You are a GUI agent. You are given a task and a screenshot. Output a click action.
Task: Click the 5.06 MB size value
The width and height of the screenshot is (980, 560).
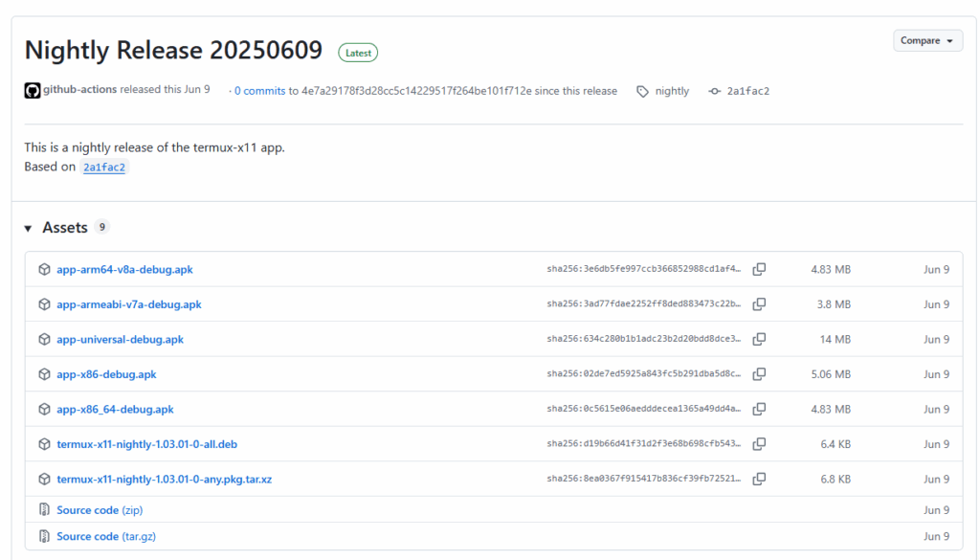[x=831, y=374]
